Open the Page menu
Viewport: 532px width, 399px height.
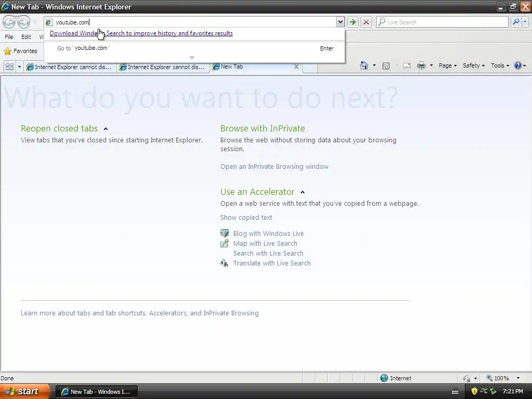pyautogui.click(x=447, y=65)
